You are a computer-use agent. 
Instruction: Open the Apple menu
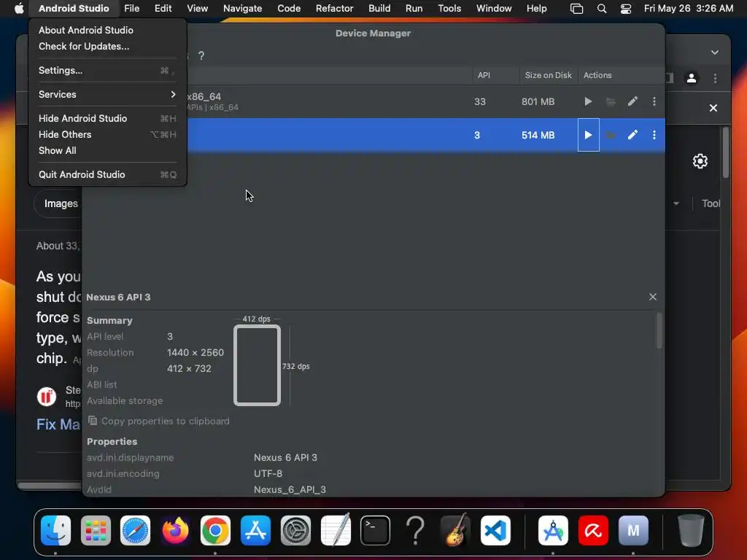click(x=19, y=8)
